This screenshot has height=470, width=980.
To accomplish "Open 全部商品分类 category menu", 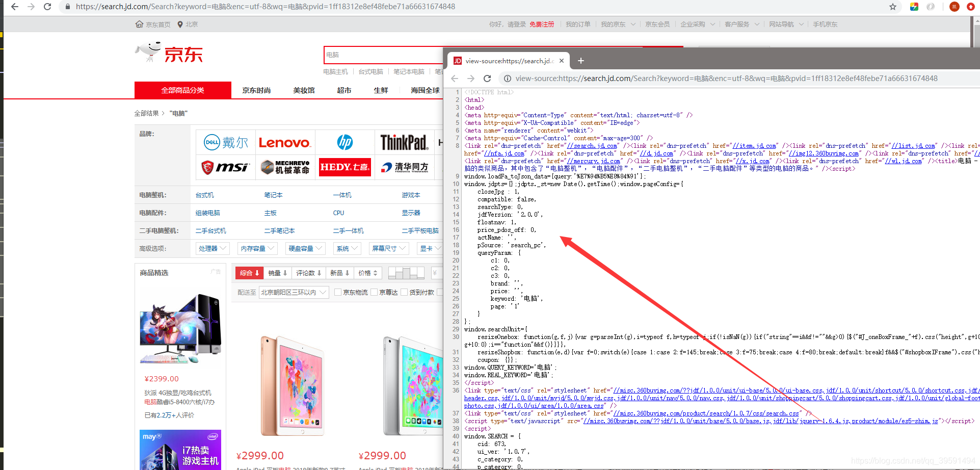I will [183, 90].
